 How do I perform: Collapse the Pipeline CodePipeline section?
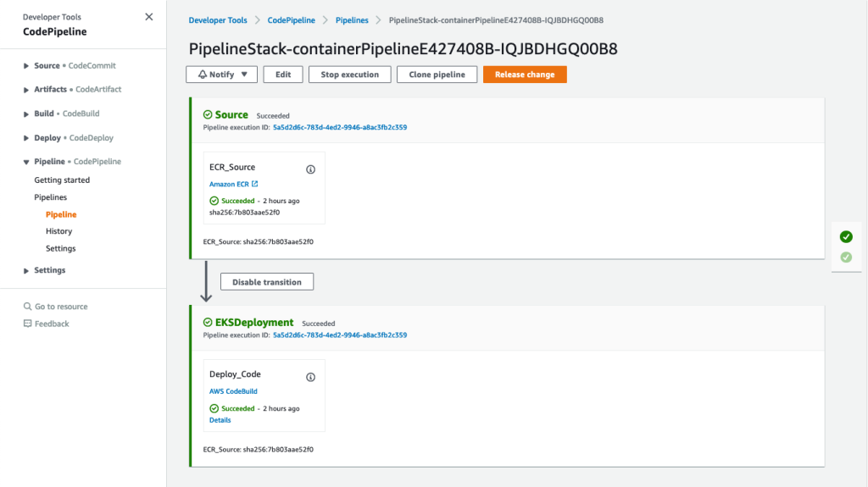[x=26, y=162]
